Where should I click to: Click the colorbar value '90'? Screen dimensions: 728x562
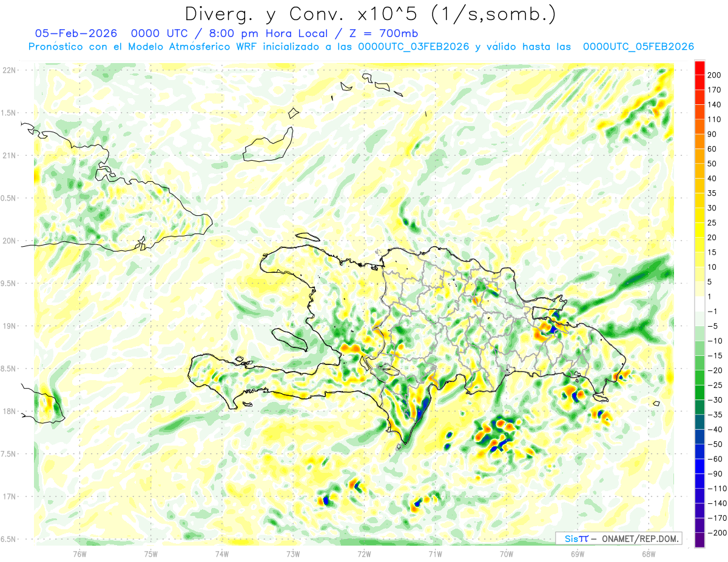(712, 134)
